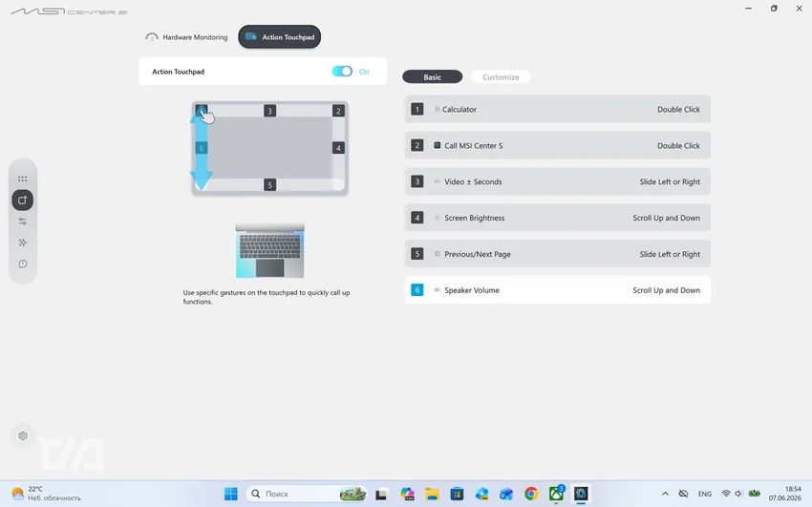Click zone 1 marker on touchpad diagram
Viewport: 812px width, 507px height.
click(x=202, y=111)
